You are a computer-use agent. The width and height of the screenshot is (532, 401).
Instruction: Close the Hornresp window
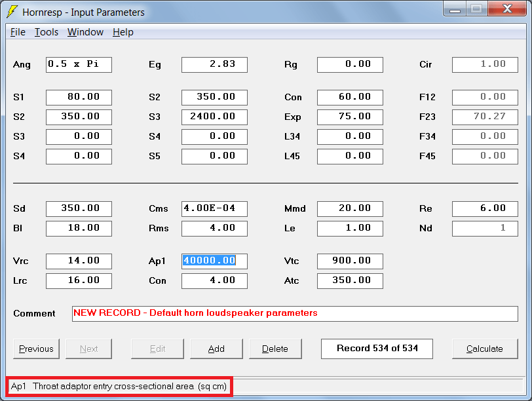click(507, 9)
